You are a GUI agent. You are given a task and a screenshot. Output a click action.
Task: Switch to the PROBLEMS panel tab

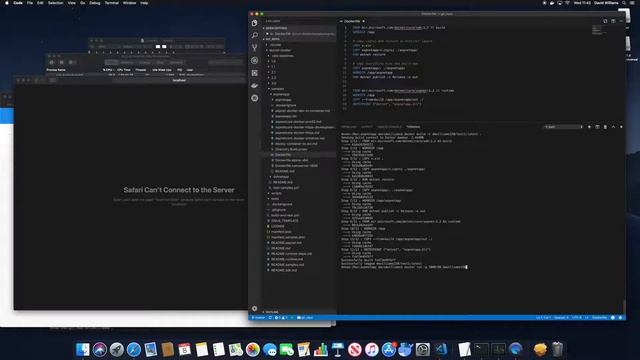click(x=349, y=127)
